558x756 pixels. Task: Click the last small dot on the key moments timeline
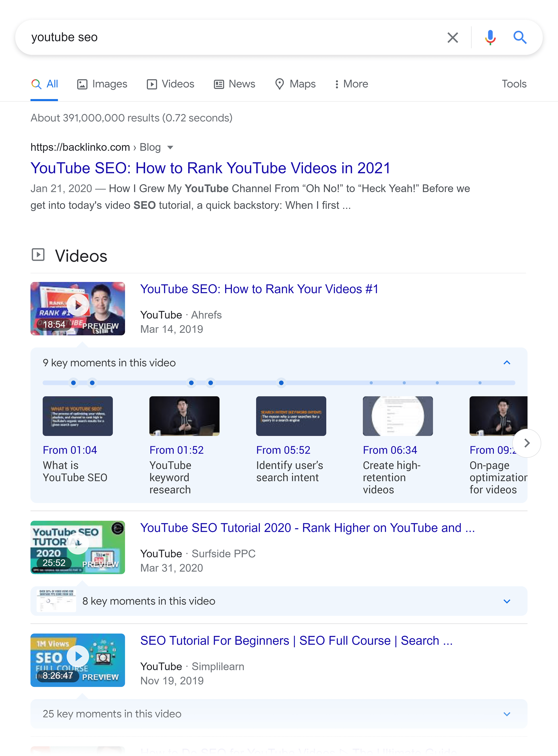click(480, 383)
